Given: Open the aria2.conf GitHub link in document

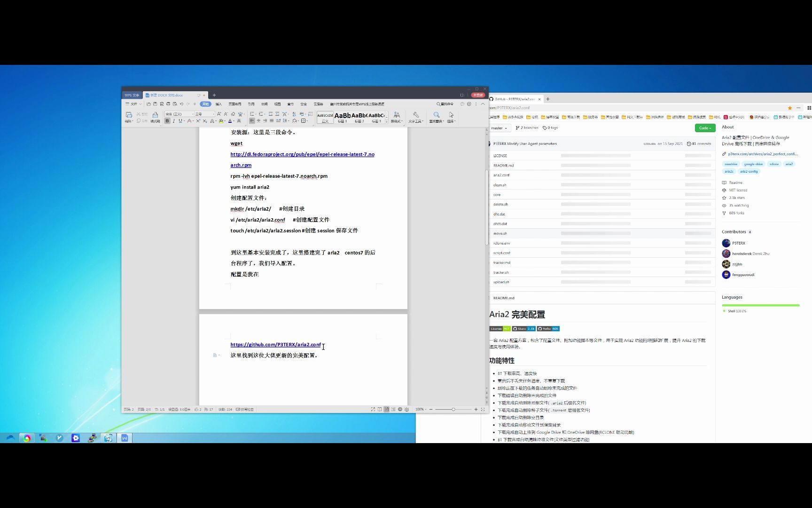Looking at the screenshot, I should tap(275, 344).
